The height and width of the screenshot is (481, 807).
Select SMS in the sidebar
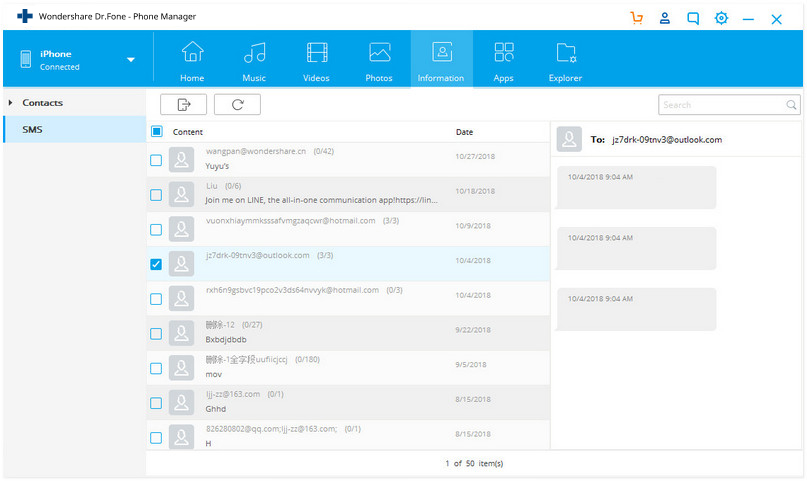click(75, 130)
